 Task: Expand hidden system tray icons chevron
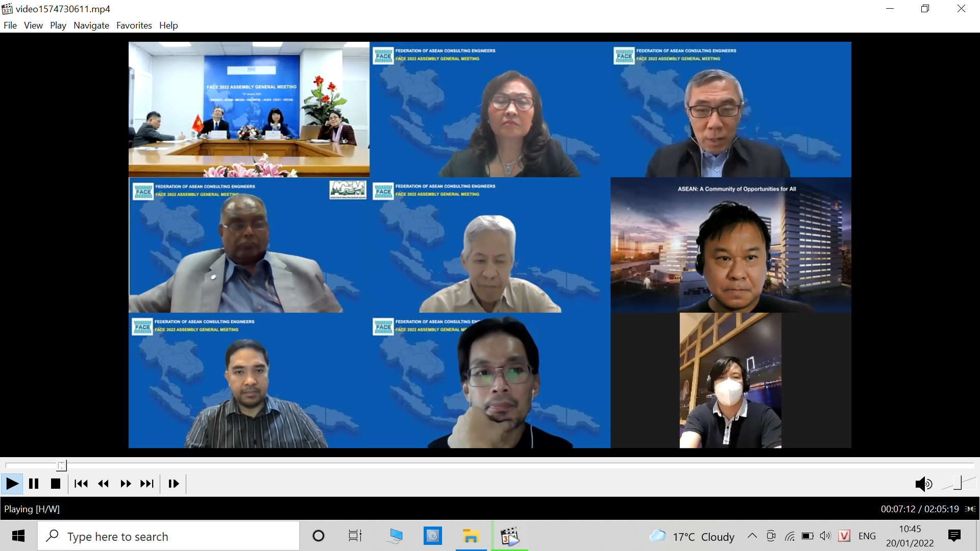click(752, 536)
